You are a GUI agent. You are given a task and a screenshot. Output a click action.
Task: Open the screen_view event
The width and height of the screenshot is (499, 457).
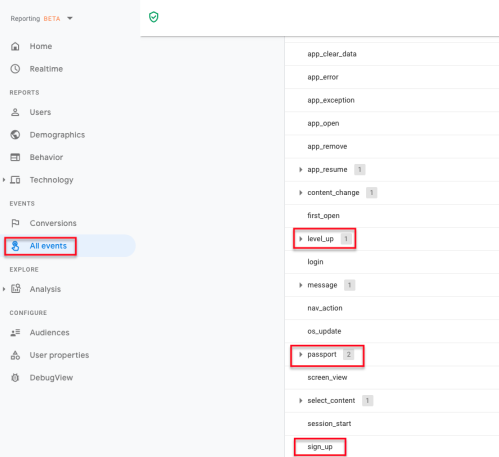[x=327, y=377]
